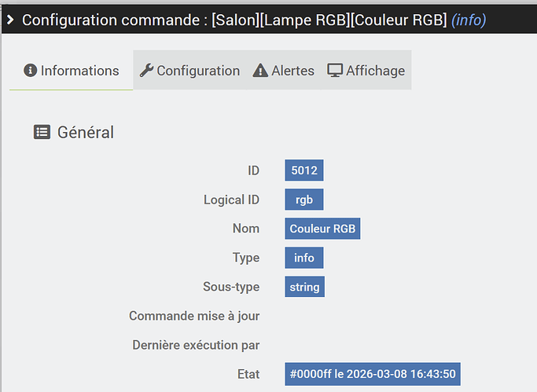Open the Alertes tab
This screenshot has width=537, height=392.
[x=284, y=71]
